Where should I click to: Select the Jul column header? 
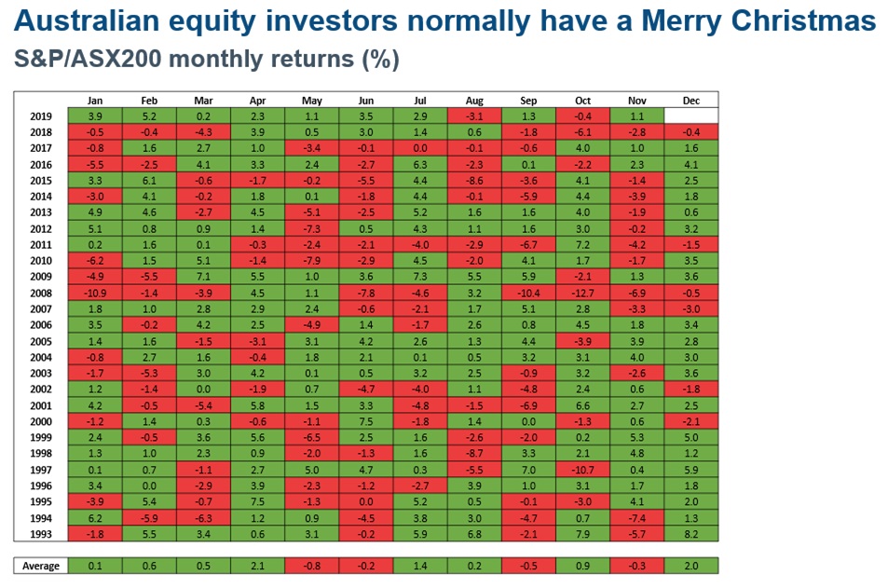tap(420, 101)
